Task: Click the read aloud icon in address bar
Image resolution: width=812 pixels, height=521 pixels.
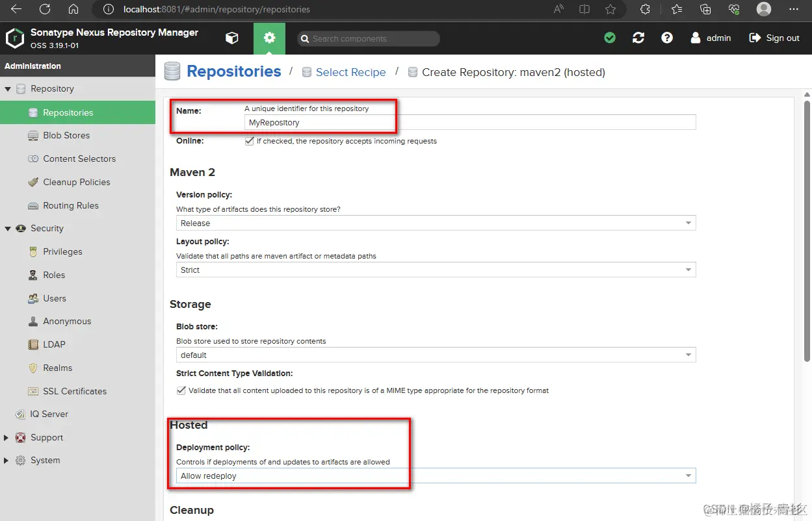Action: [x=558, y=9]
